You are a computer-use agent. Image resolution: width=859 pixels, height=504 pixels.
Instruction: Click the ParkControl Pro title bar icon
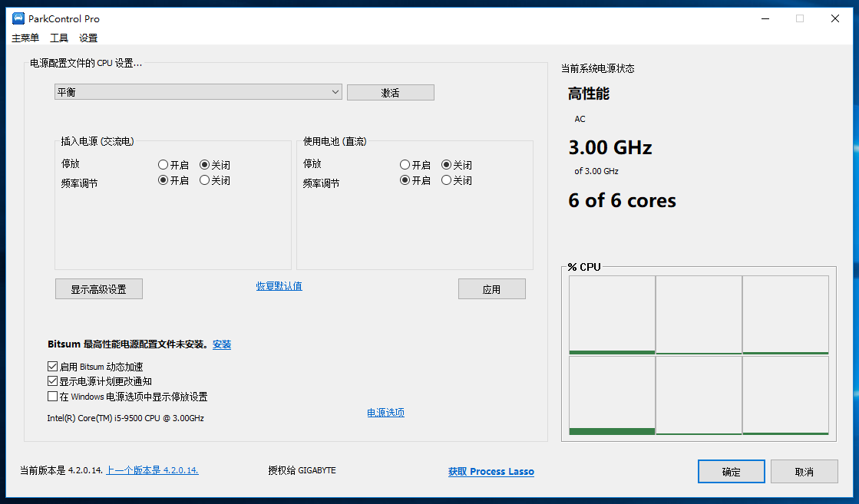pos(18,18)
